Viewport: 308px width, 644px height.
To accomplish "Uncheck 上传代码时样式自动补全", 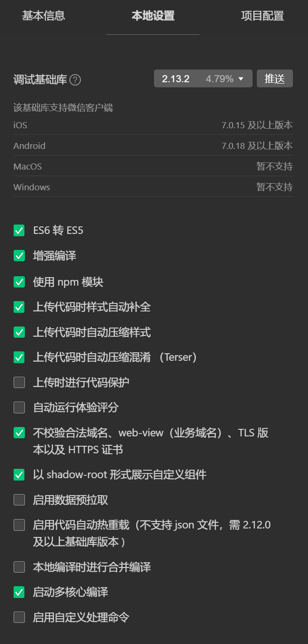I will [19, 307].
